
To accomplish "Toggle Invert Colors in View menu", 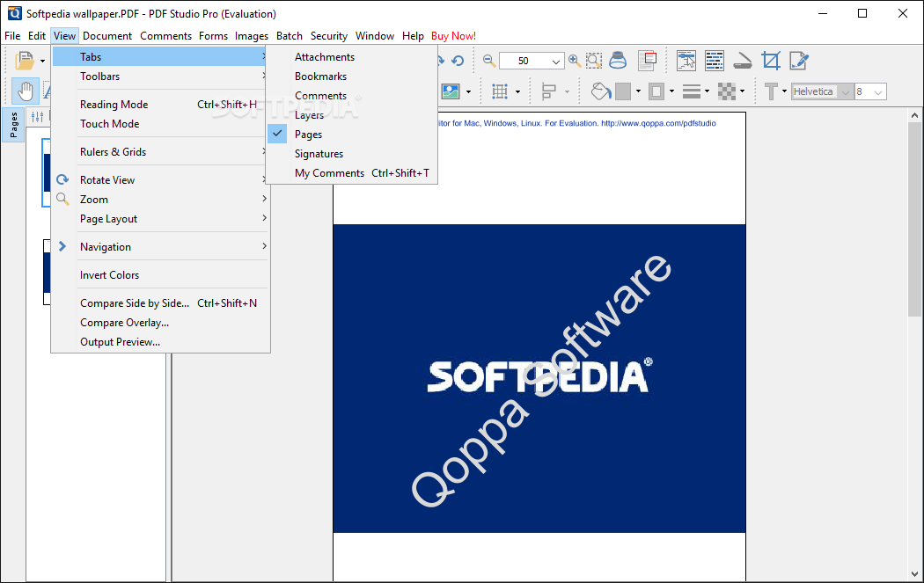I will 161,275.
